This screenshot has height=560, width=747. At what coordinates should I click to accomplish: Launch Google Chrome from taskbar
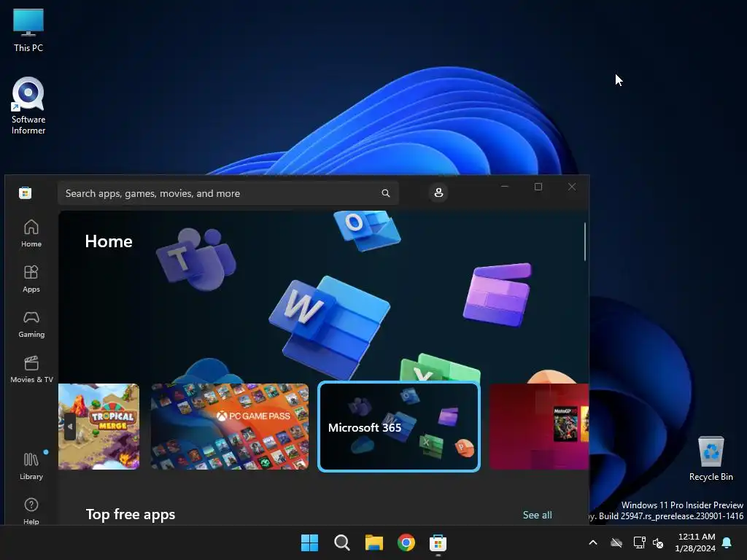click(406, 542)
